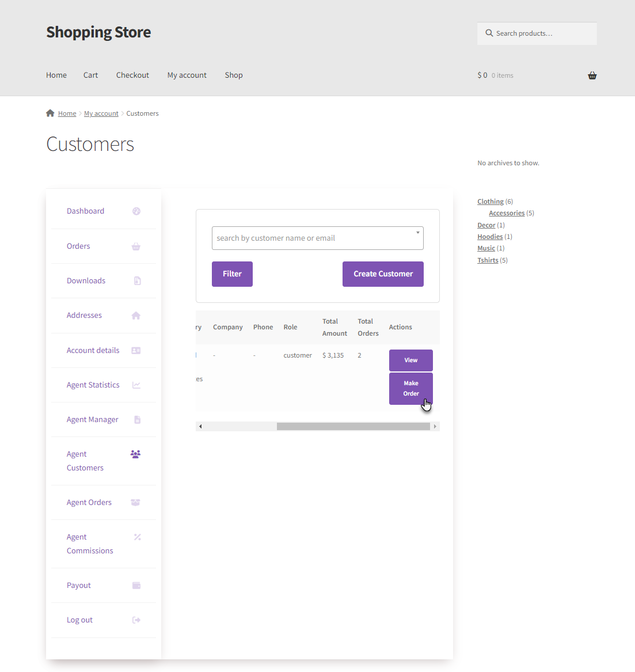The image size is (635, 672).
Task: Click the Total Orders column header
Action: coord(368,328)
